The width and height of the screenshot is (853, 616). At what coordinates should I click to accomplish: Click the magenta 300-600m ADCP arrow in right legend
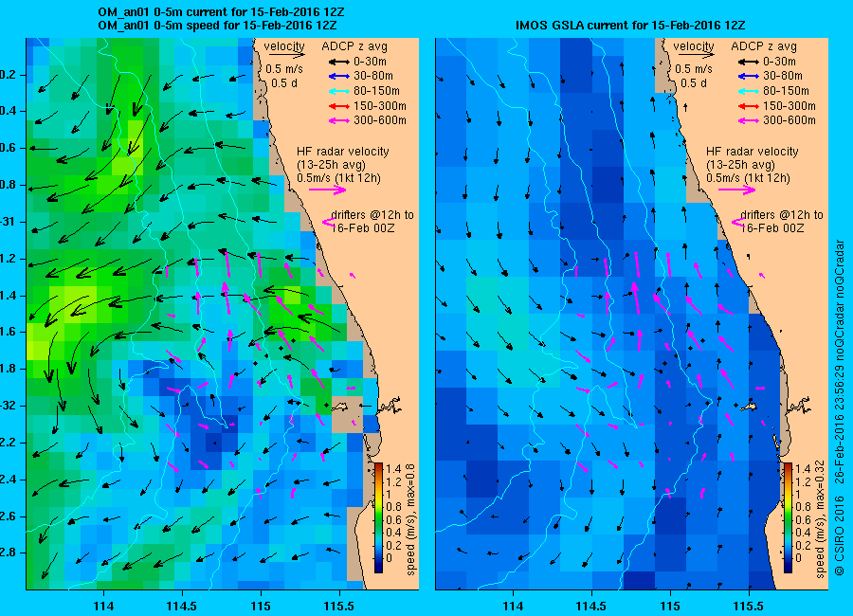(749, 120)
